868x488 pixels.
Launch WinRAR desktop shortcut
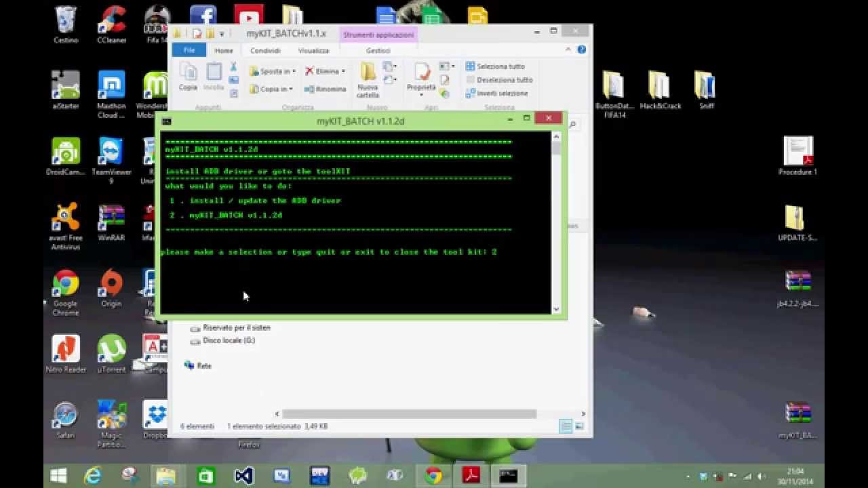[111, 222]
